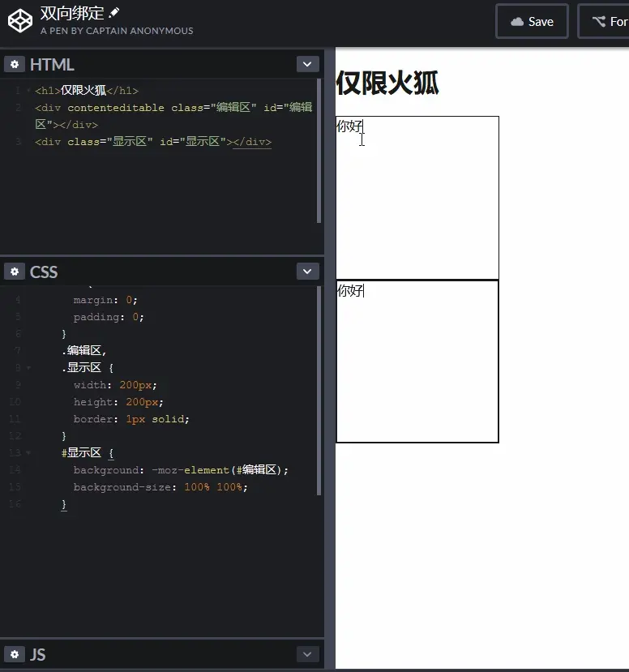The width and height of the screenshot is (629, 672).
Task: Click HTML editor vertical scrollbar
Action: point(319,151)
